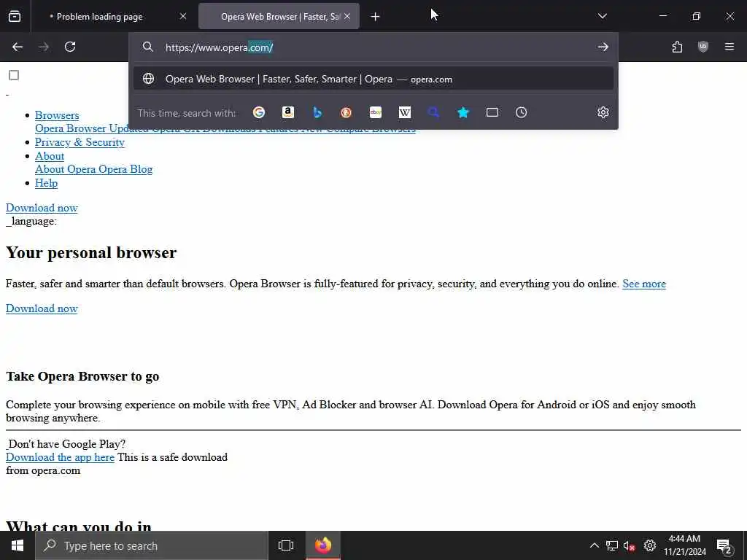Screen dimensions: 747x560
Task: Search this time with Bing
Action: tap(317, 112)
